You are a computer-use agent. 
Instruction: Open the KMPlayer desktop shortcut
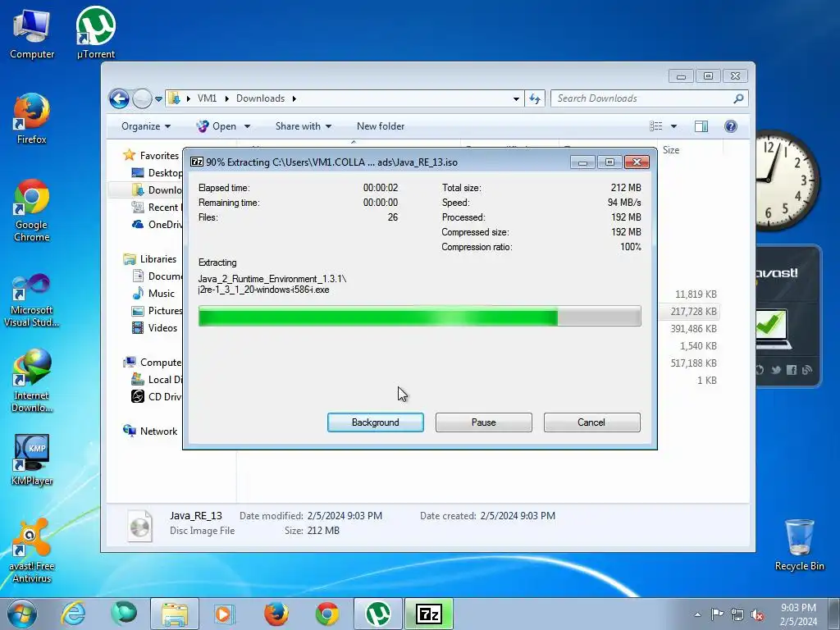(x=32, y=459)
